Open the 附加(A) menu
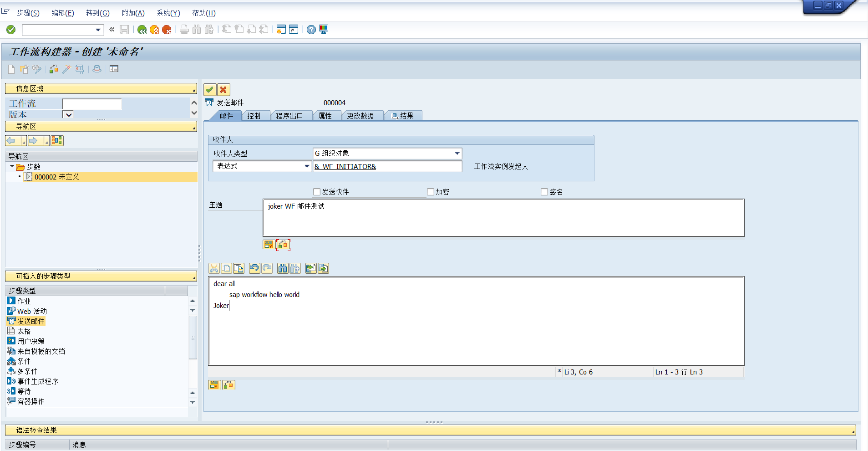This screenshot has height=451, width=868. tap(133, 13)
